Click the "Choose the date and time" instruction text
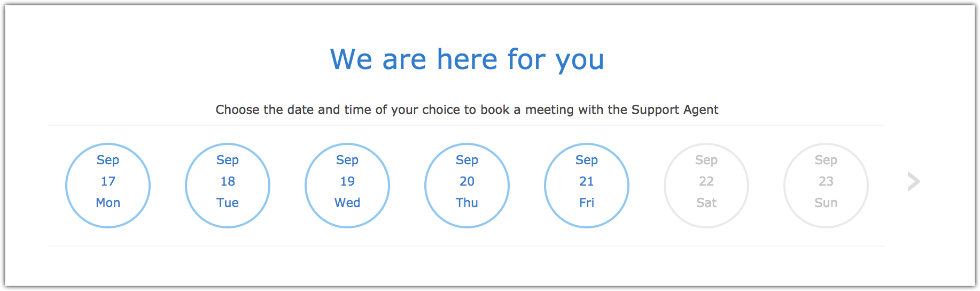 point(467,110)
